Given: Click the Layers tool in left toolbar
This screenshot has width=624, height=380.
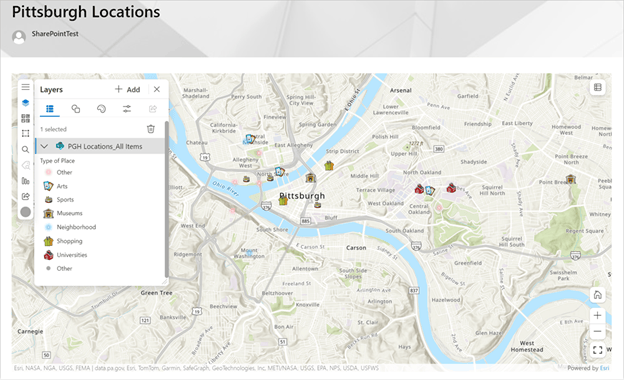Looking at the screenshot, I should [x=25, y=103].
